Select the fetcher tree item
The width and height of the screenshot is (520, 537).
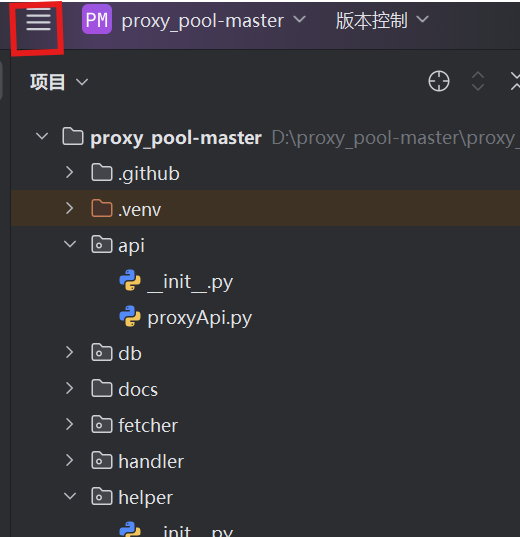[x=148, y=425]
